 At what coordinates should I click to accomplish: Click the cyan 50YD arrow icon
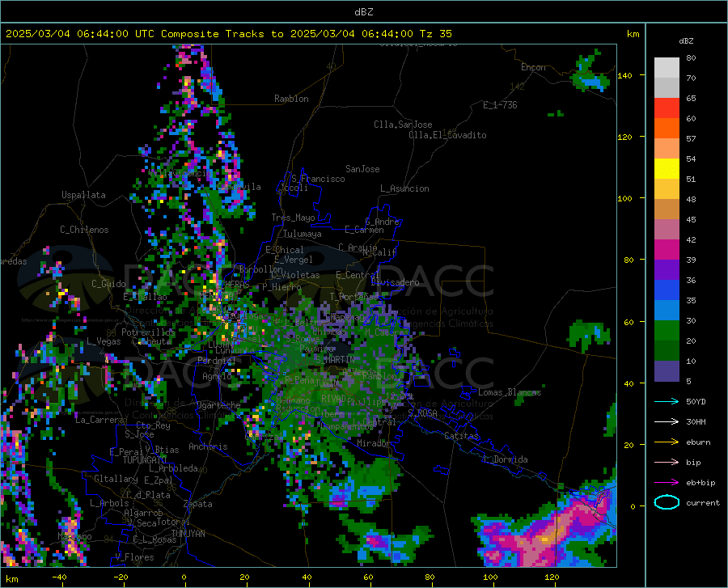(667, 401)
